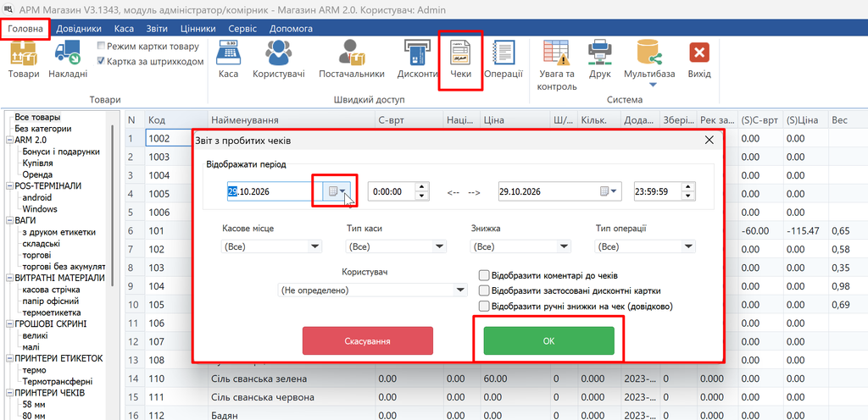The height and width of the screenshot is (420, 868).
Task: Collapse ВИТРАТНІ МАТЕРІАЛИ tree node
Action: tap(9, 278)
